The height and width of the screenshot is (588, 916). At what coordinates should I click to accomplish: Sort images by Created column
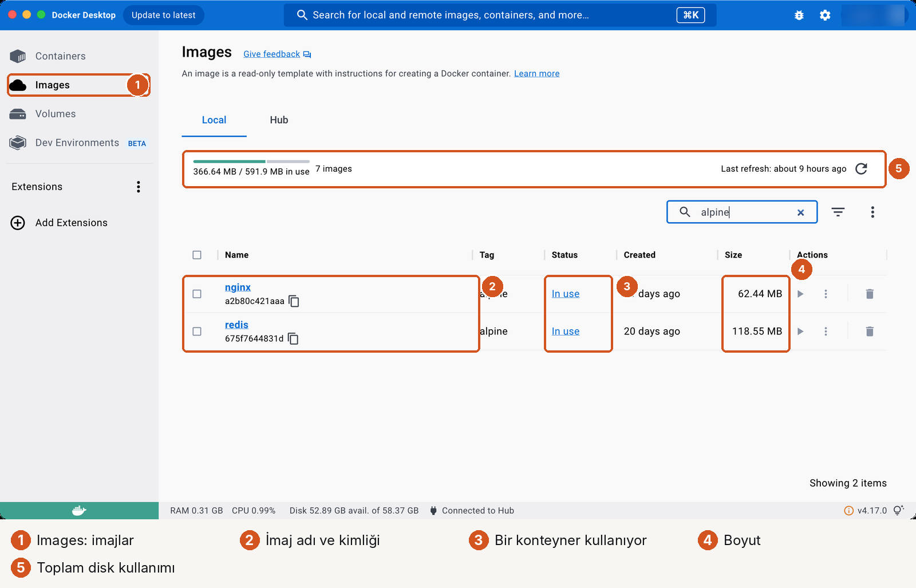pos(639,255)
